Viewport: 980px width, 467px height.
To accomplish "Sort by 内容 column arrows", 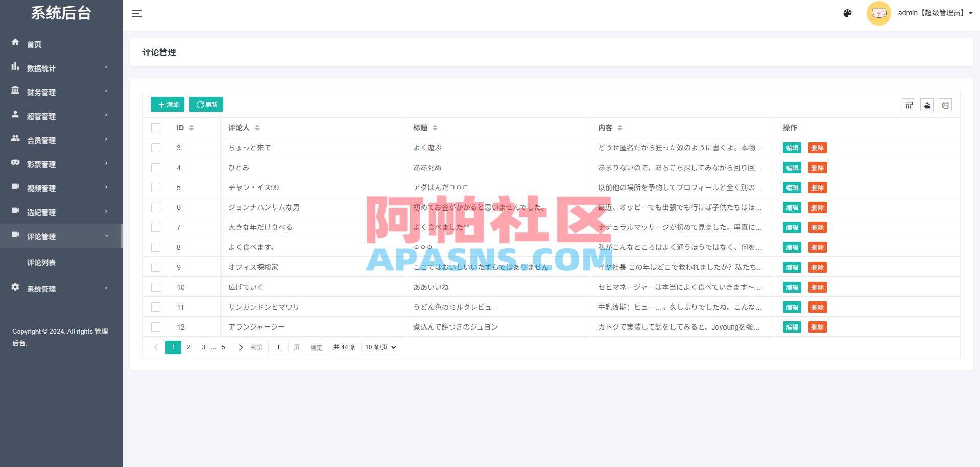I will coord(620,128).
